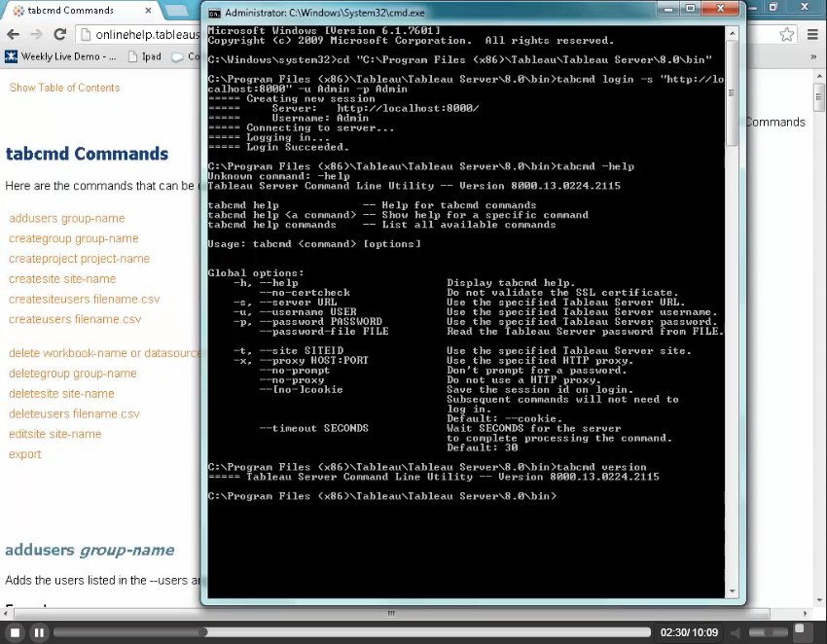The height and width of the screenshot is (644, 827).
Task: Adjust the video player volume slider
Action: pos(767,632)
